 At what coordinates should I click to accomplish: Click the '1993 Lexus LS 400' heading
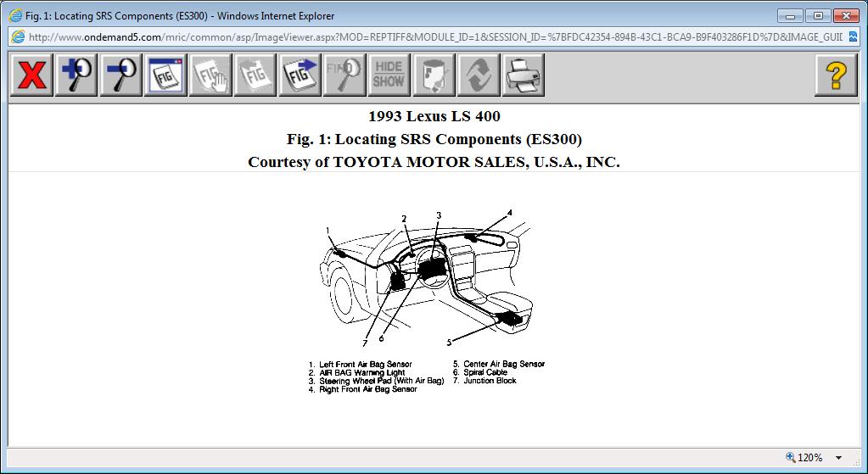(x=434, y=116)
